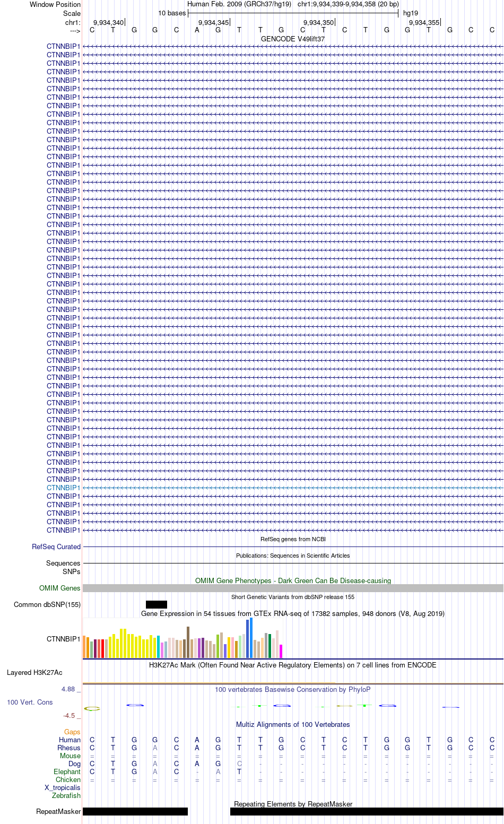Viewport: 504px width, 824px height.
Task: Select the X_tropicalis alignment row label
Action: click(x=62, y=787)
